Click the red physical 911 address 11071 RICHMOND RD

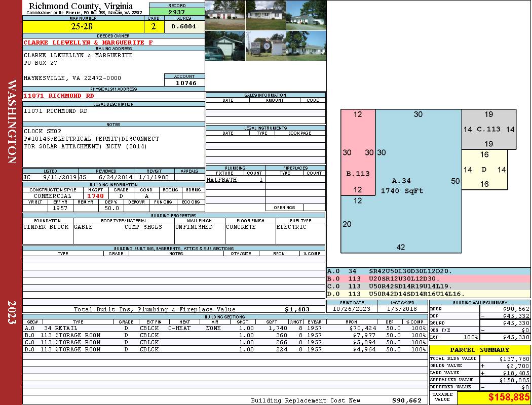(59, 96)
